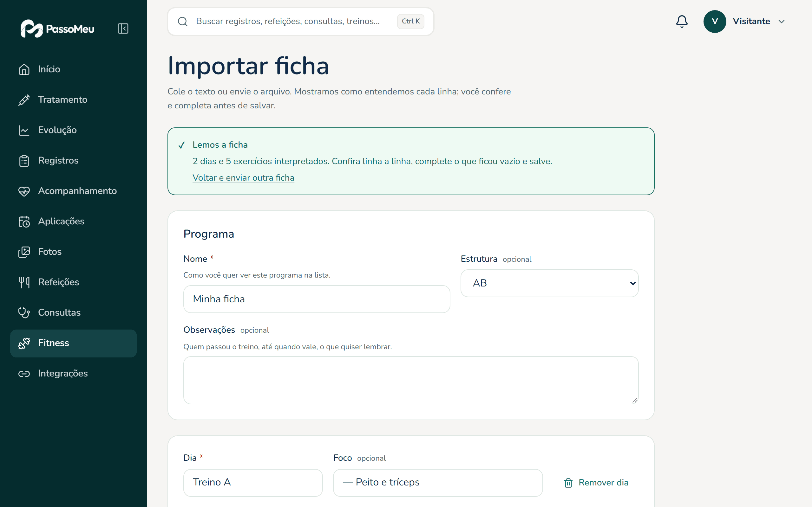
Task: Open Aplicações calendar icon
Action: (24, 221)
